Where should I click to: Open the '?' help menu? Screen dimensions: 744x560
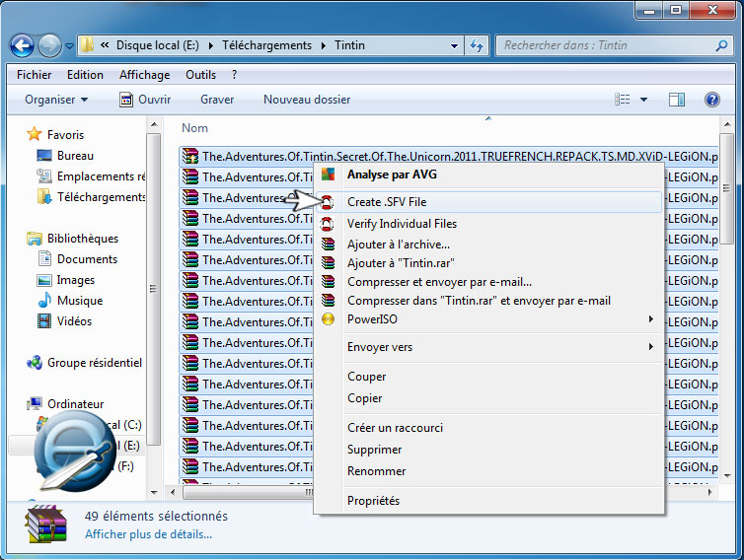click(235, 75)
